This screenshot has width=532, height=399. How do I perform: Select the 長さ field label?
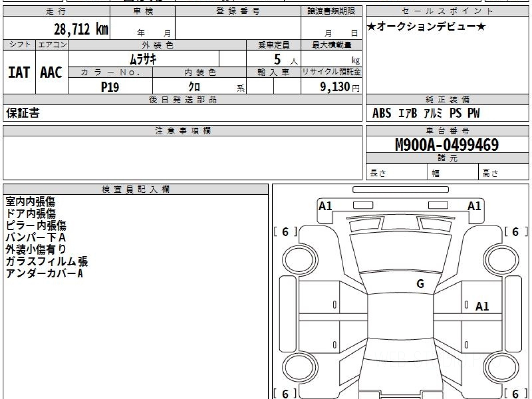[x=378, y=174]
